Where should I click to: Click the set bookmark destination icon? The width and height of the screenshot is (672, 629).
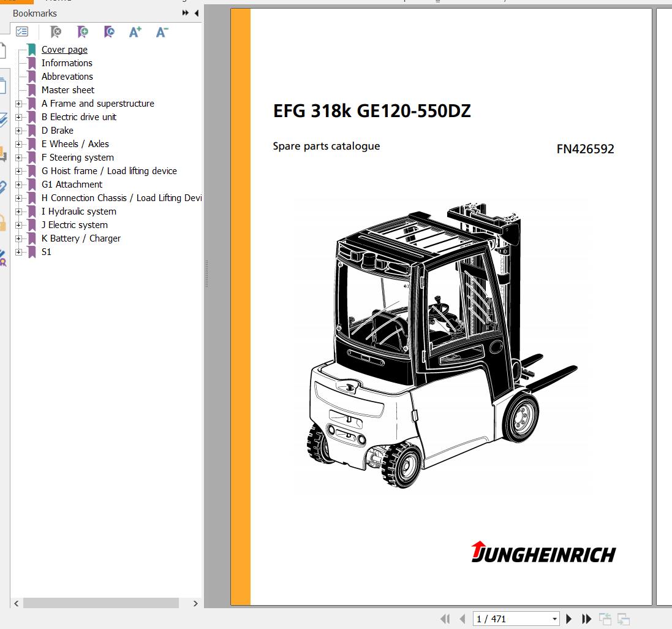108,32
